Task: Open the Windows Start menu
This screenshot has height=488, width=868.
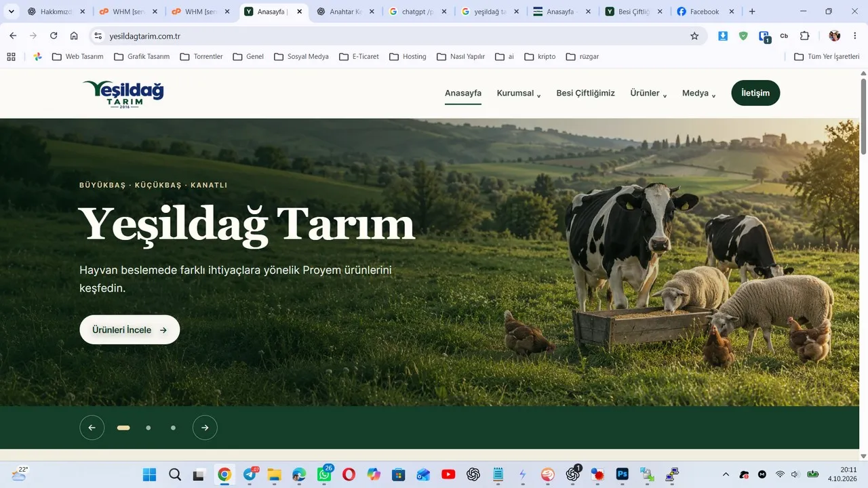Action: (149, 474)
